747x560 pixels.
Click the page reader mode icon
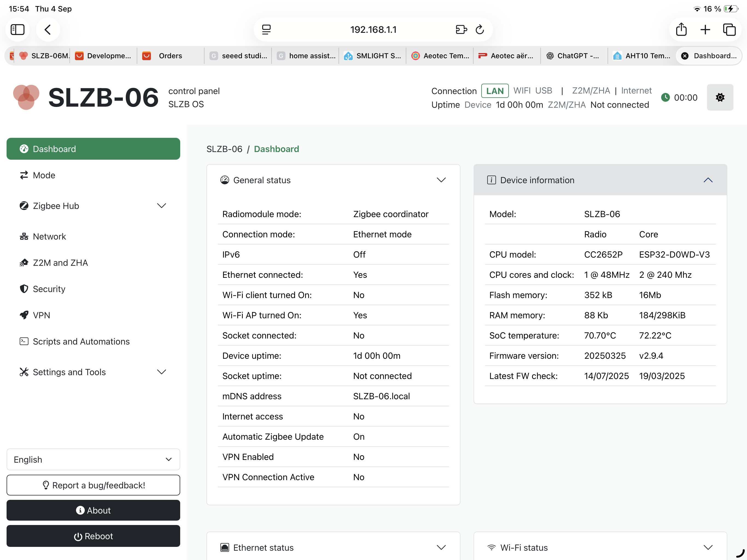pos(266,30)
